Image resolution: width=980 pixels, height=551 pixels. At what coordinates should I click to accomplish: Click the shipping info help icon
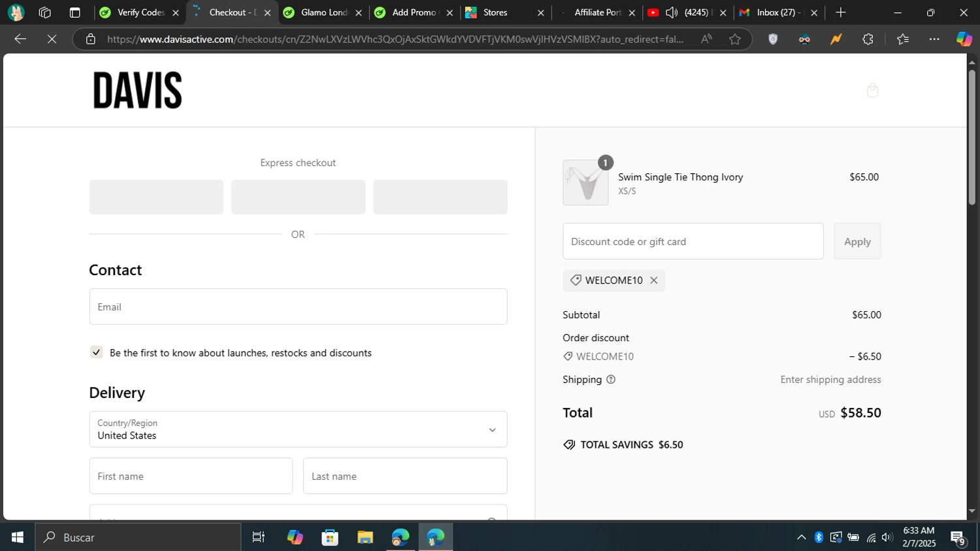[611, 380]
